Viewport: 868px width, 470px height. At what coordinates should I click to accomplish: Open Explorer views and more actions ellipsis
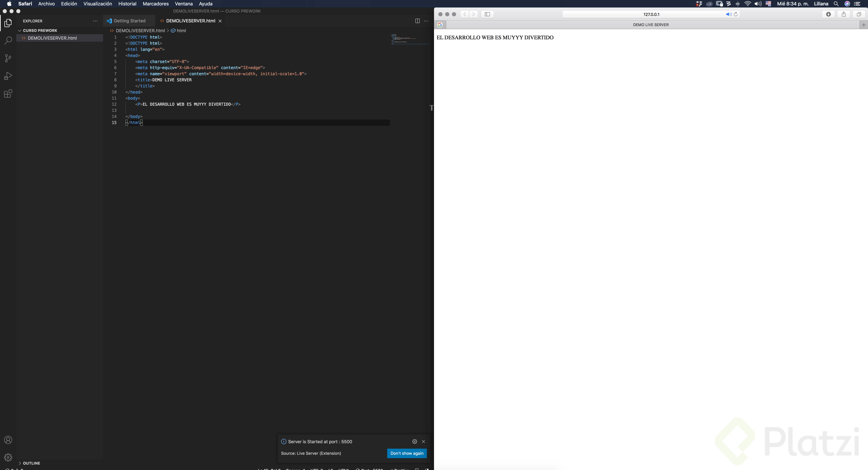(x=95, y=21)
